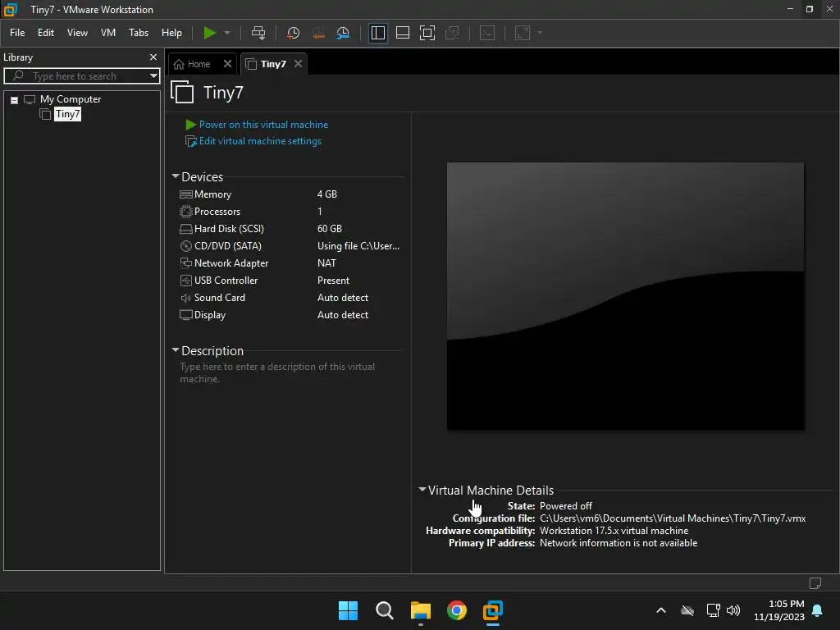
Task: Collapse the Virtual Machine Details section
Action: (422, 490)
